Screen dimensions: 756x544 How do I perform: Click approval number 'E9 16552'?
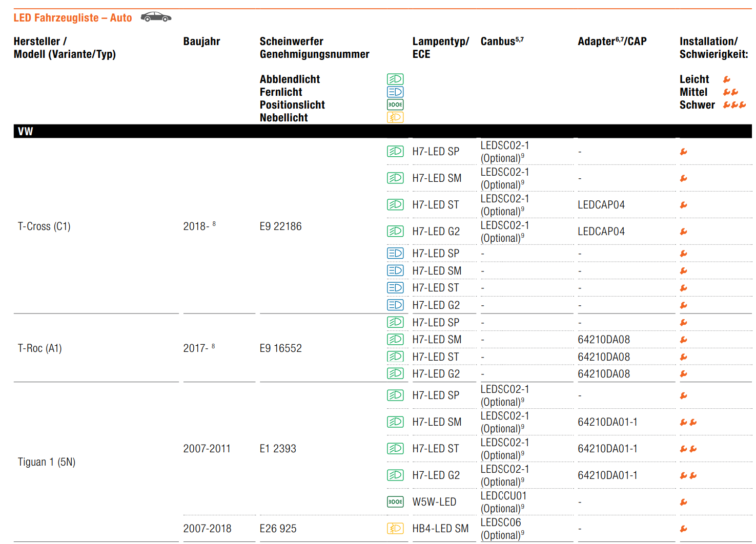280,348
